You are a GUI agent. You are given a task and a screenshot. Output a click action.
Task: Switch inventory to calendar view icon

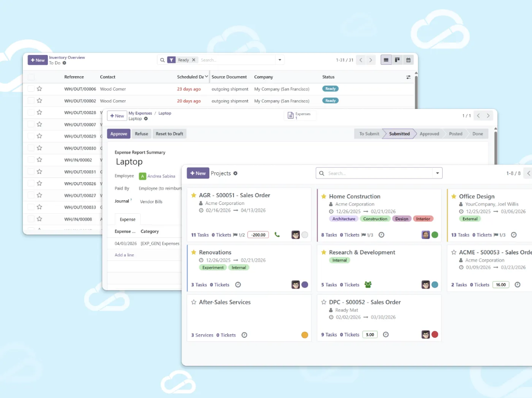click(408, 60)
